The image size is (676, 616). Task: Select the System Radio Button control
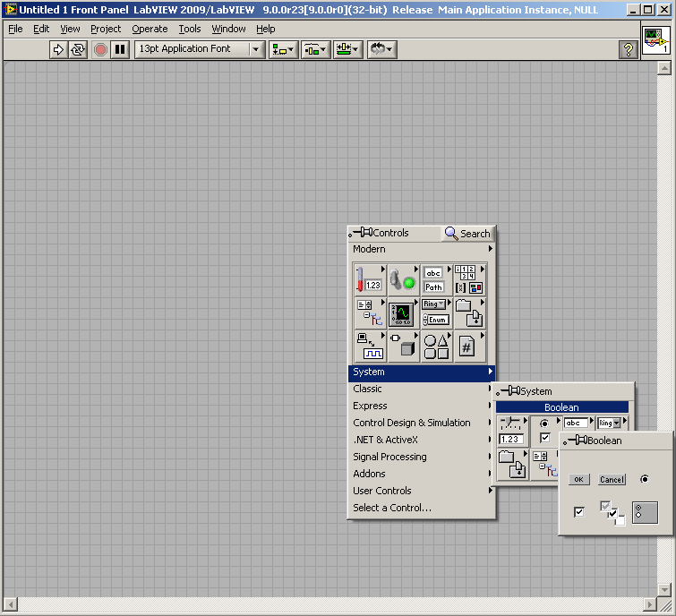pyautogui.click(x=645, y=479)
